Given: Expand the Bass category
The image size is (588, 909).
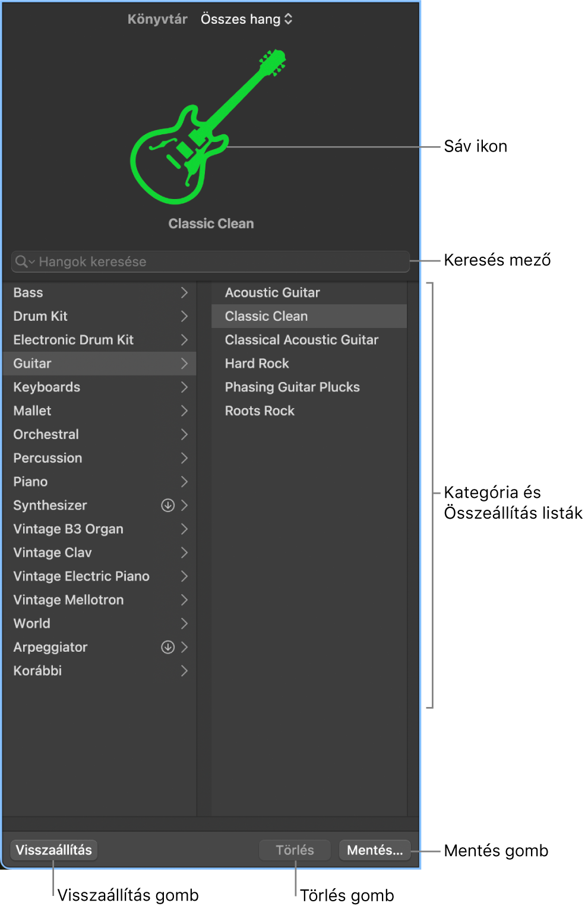Looking at the screenshot, I should pos(185,292).
